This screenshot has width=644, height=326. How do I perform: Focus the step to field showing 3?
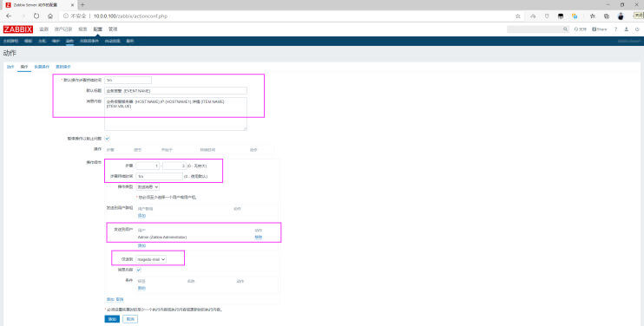tap(174, 166)
